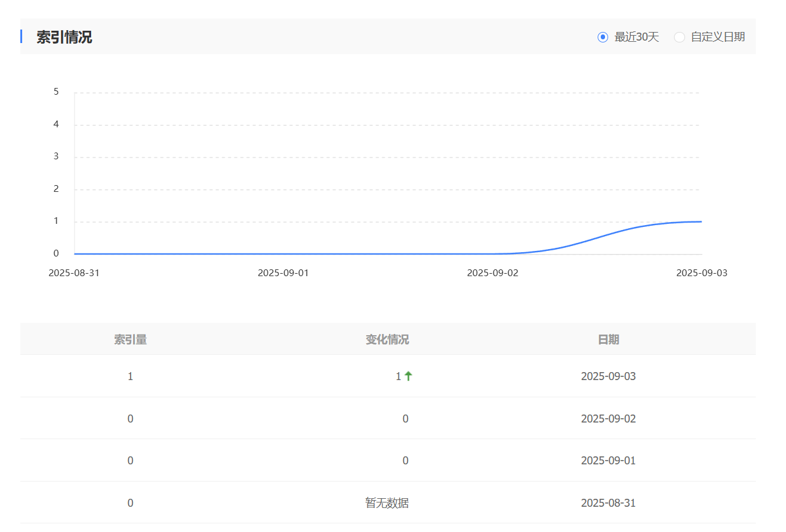Select the 最近30天 radio button

[x=603, y=37]
